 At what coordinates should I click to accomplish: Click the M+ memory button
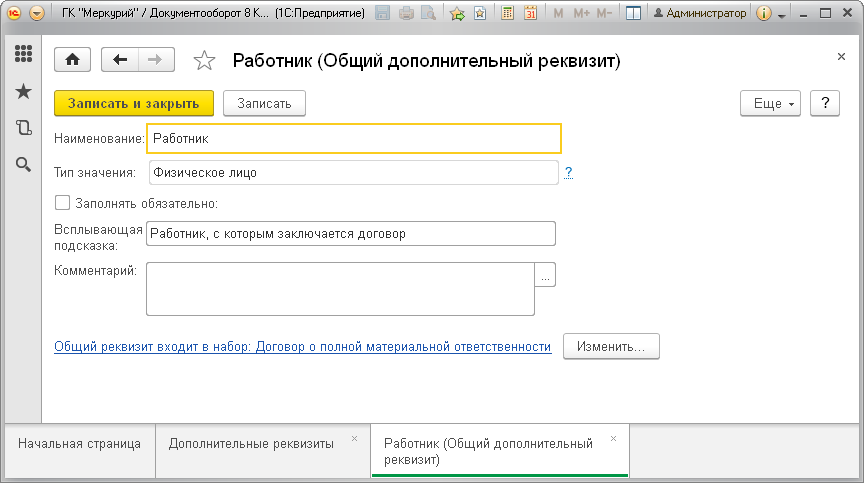pyautogui.click(x=581, y=13)
